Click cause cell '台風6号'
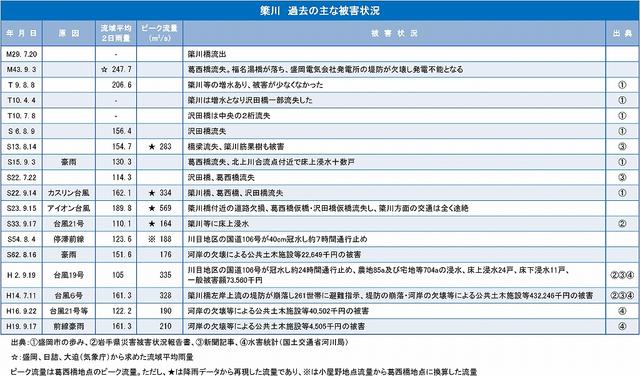640x376 pixels. [69, 296]
